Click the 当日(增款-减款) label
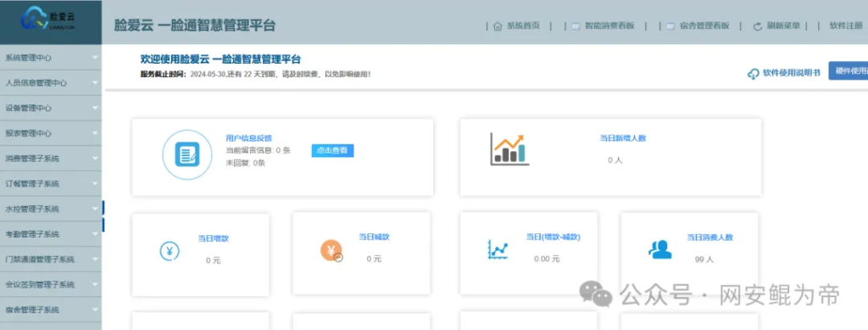The width and height of the screenshot is (868, 330). pos(553,237)
